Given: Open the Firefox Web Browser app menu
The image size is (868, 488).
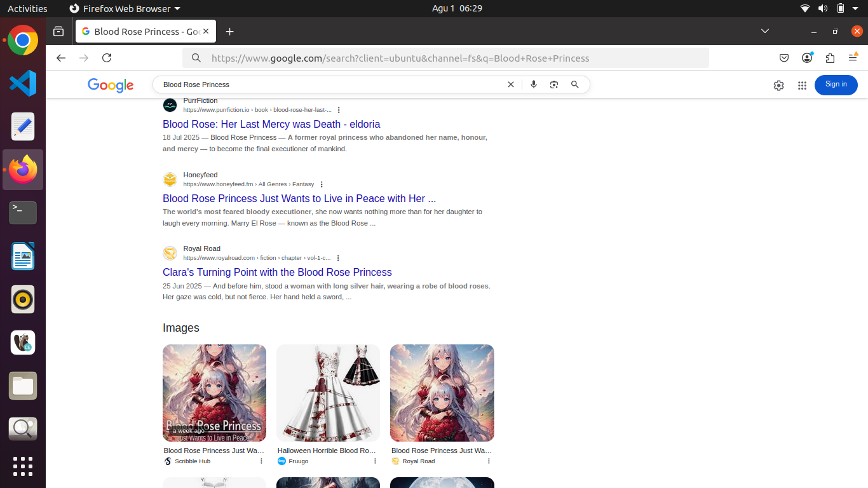Looking at the screenshot, I should click(x=125, y=8).
